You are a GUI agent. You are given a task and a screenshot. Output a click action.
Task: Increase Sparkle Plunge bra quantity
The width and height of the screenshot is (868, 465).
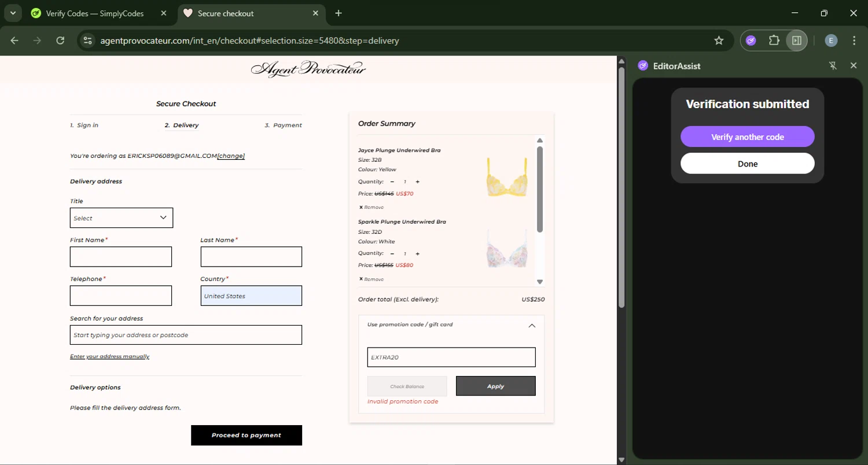(x=417, y=253)
